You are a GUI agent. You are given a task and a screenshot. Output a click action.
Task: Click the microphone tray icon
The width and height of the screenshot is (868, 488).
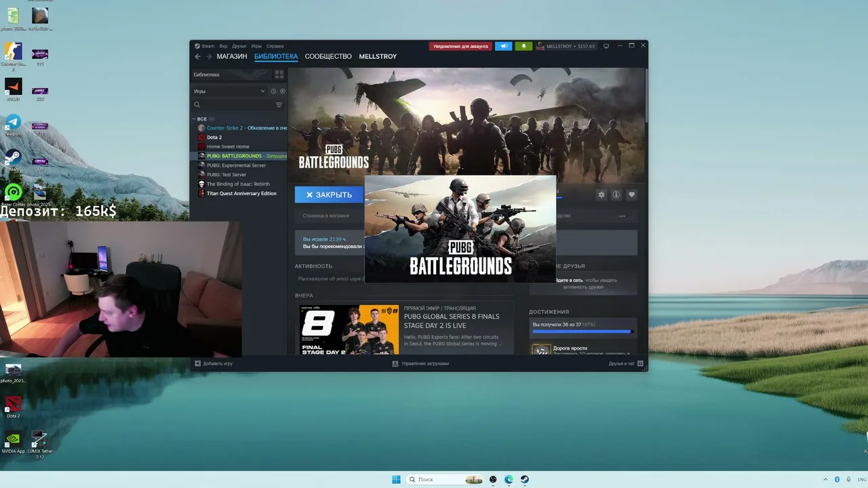click(x=848, y=479)
